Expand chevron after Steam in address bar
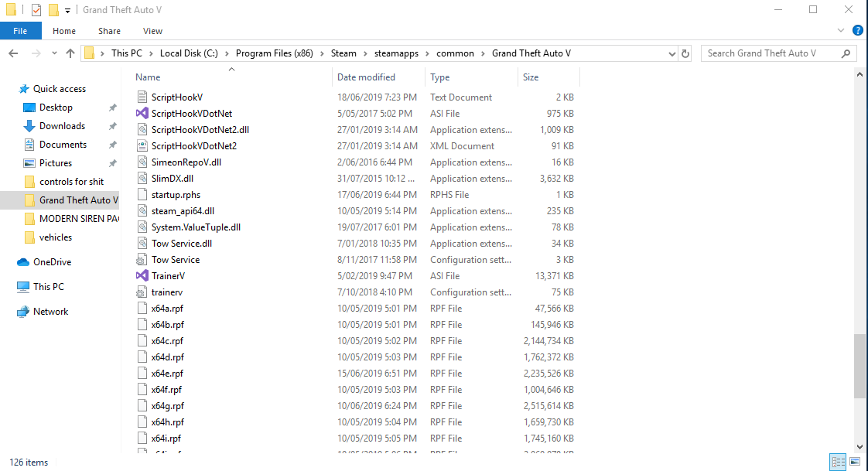Viewport: 868px width, 471px height. click(x=365, y=53)
